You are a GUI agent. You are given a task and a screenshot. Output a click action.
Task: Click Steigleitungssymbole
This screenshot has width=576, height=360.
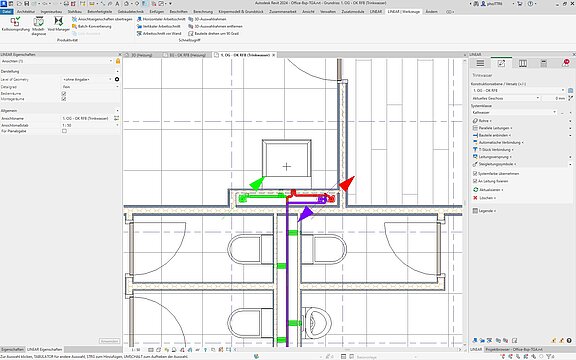pos(494,164)
